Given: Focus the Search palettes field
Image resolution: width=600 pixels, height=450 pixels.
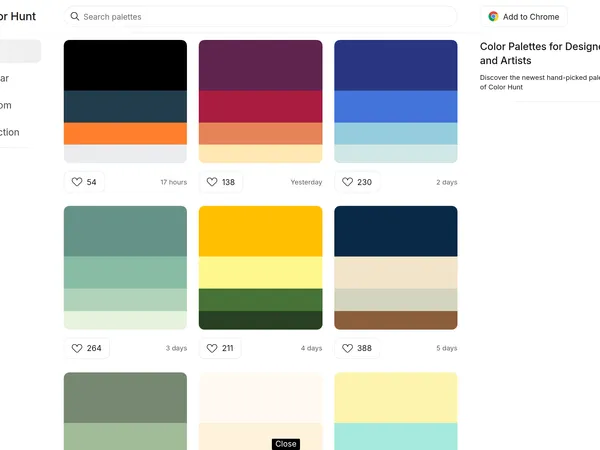Looking at the screenshot, I should pos(260,16).
